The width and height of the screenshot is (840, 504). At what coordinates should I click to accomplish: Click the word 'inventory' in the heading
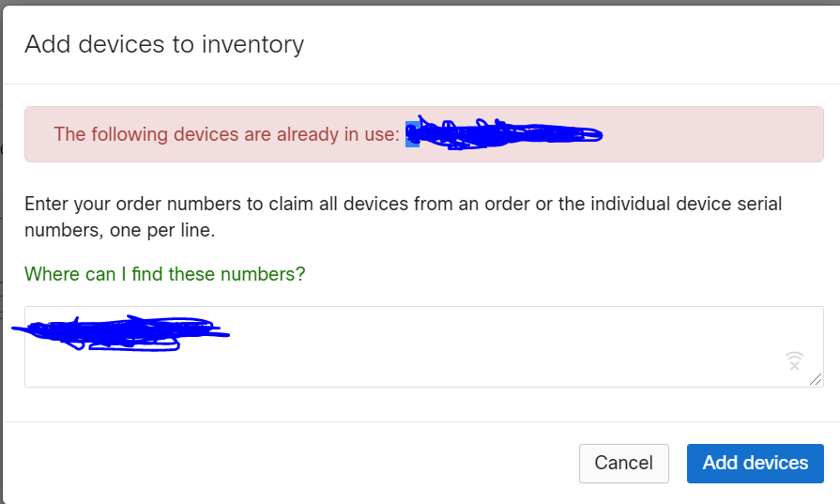click(252, 44)
